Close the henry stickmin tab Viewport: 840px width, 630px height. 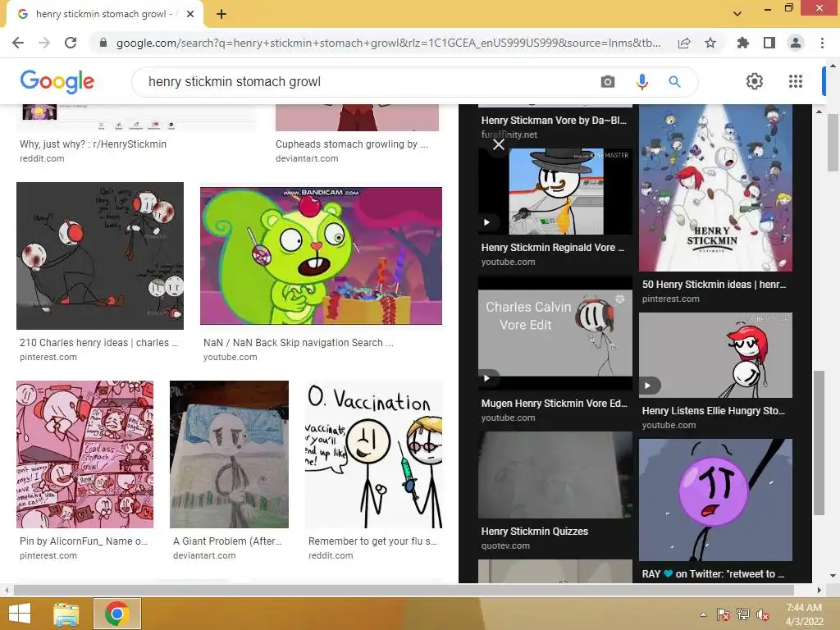pos(190,14)
